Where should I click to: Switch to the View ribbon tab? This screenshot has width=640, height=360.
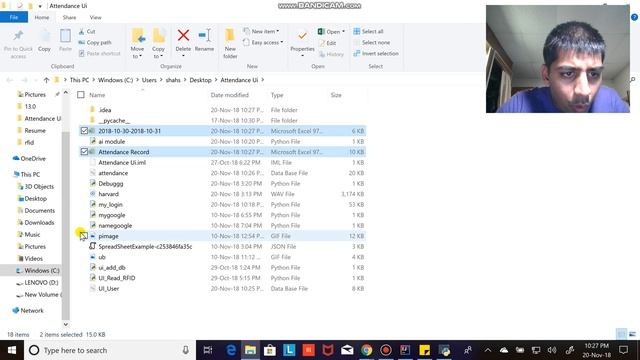(x=96, y=18)
